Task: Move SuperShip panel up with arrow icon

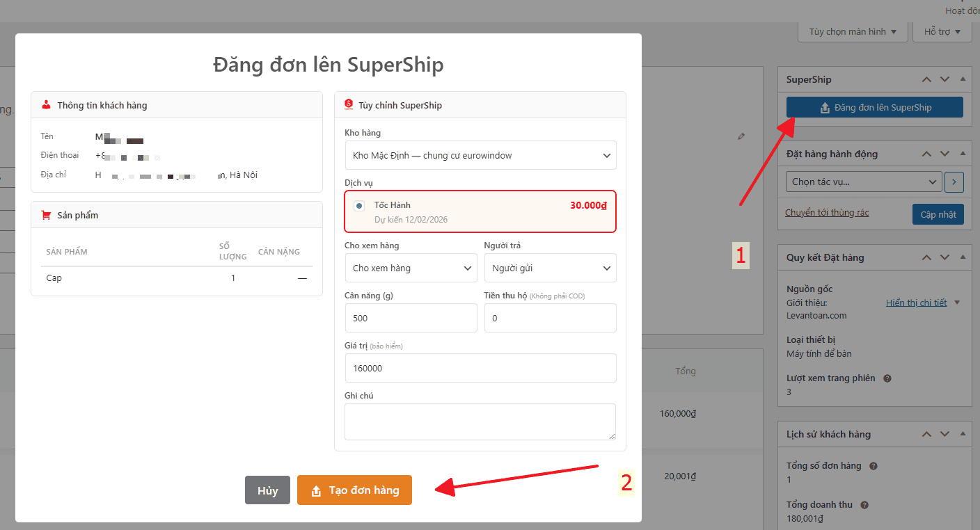Action: pos(926,79)
